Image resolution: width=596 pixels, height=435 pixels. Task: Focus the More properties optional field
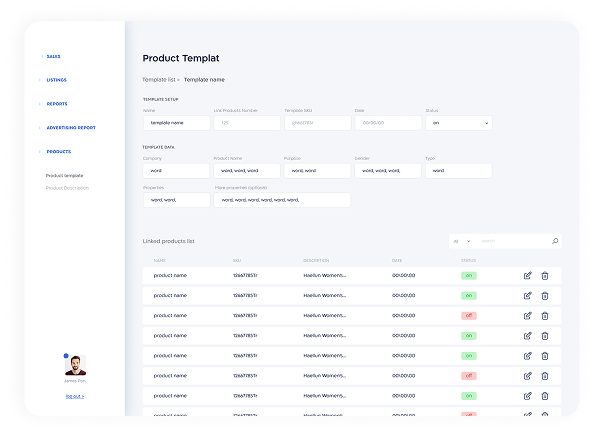(x=282, y=200)
